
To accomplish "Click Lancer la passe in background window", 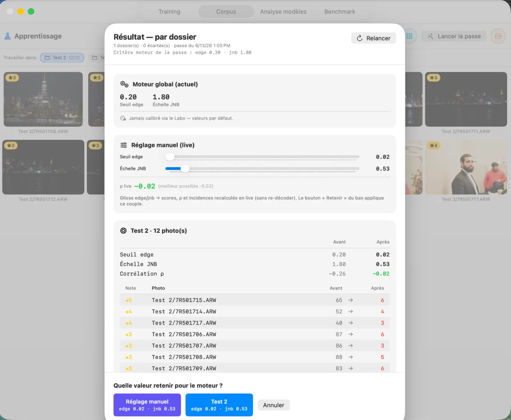I will (x=454, y=36).
